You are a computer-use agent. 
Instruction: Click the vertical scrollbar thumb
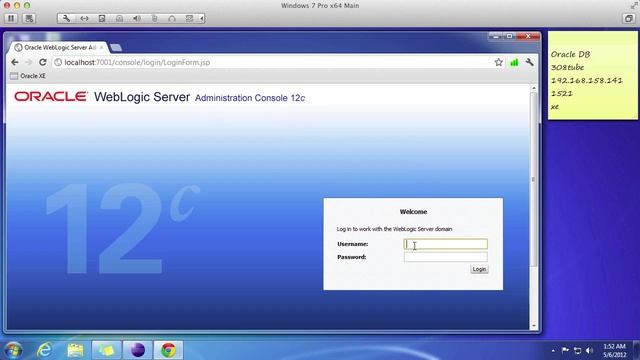533,180
